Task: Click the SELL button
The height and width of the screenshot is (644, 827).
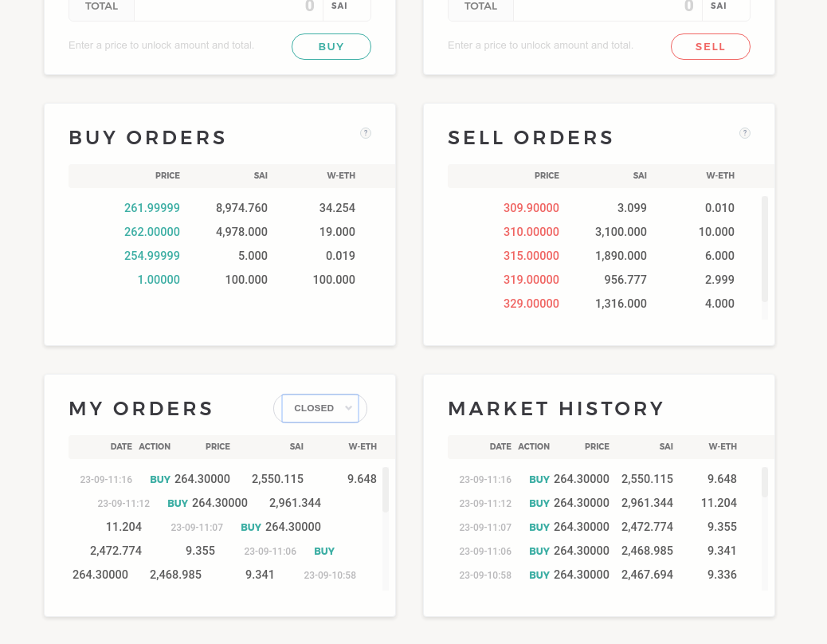Action: [710, 46]
